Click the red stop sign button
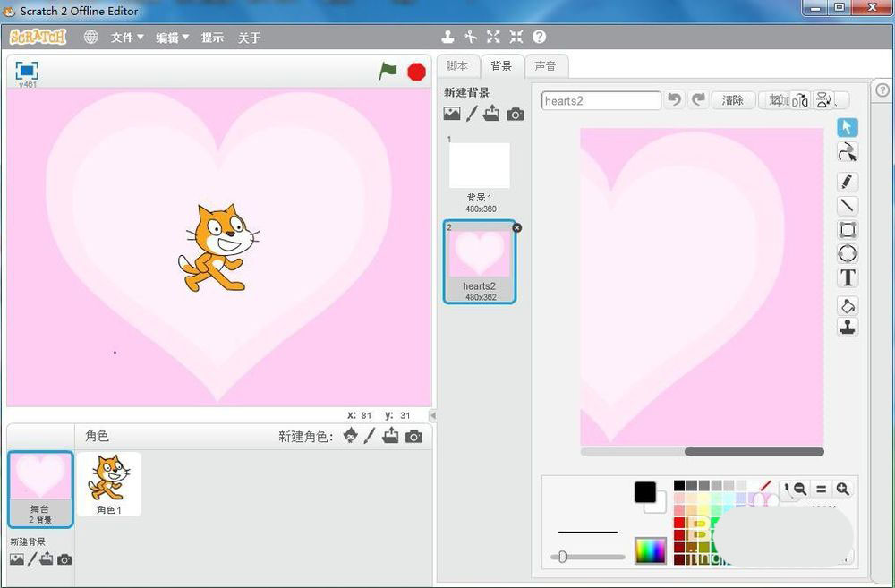Image resolution: width=895 pixels, height=588 pixels. click(417, 72)
